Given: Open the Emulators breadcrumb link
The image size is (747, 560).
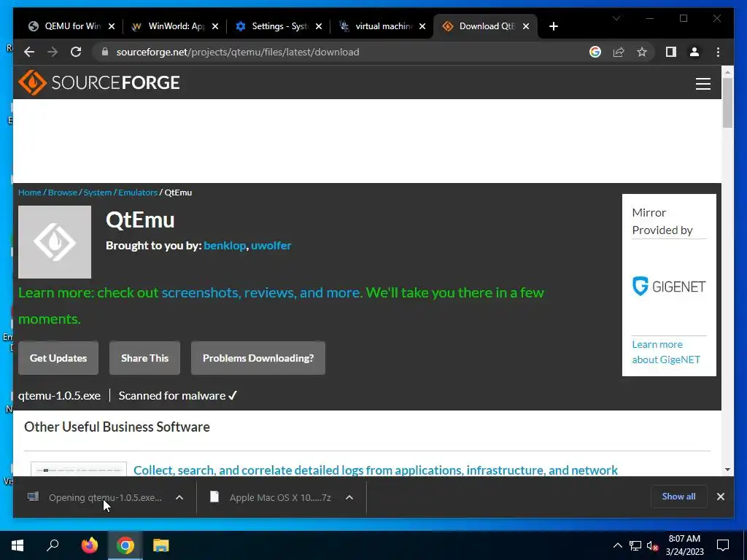Looking at the screenshot, I should coord(138,192).
